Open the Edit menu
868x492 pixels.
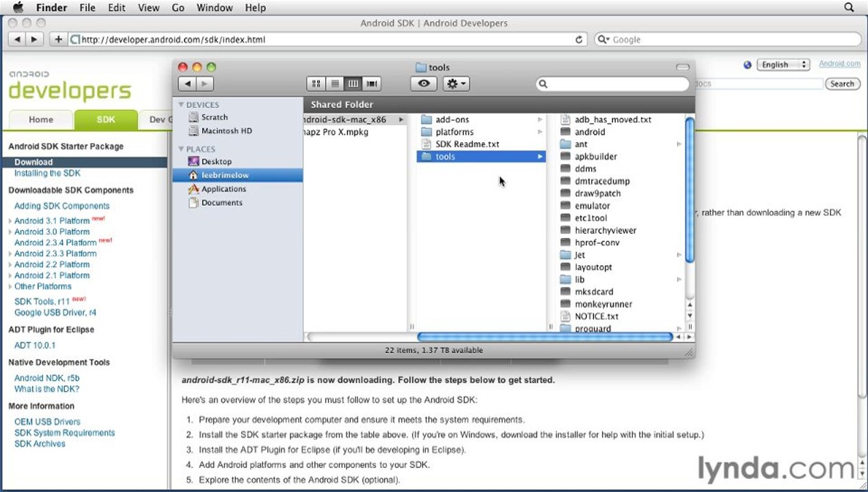point(117,8)
